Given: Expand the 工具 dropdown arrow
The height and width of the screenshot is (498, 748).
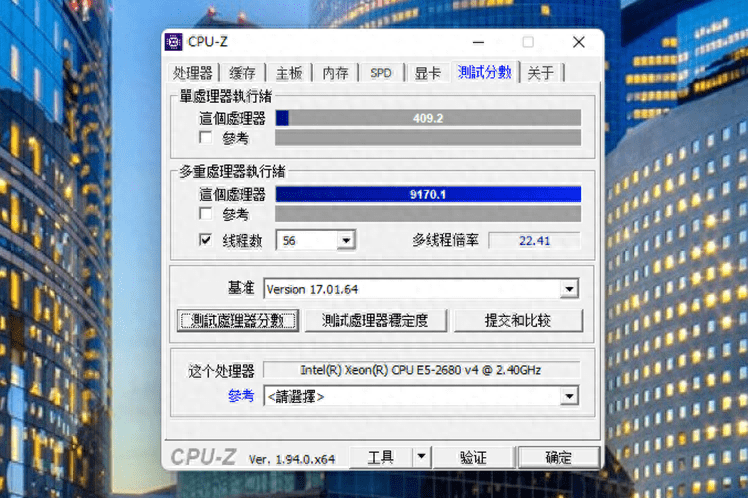Looking at the screenshot, I should click(421, 457).
